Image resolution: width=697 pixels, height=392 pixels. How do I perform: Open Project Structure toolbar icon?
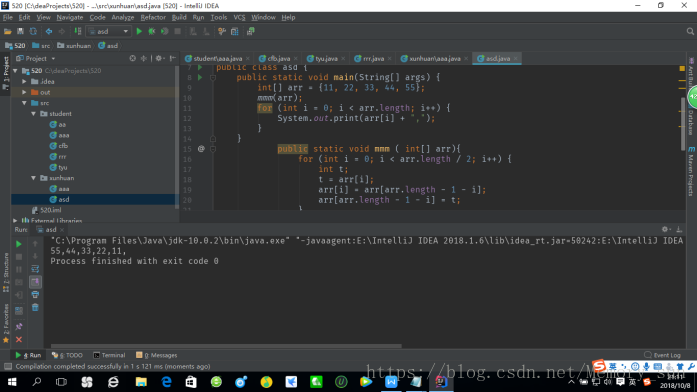pyautogui.click(x=235, y=32)
